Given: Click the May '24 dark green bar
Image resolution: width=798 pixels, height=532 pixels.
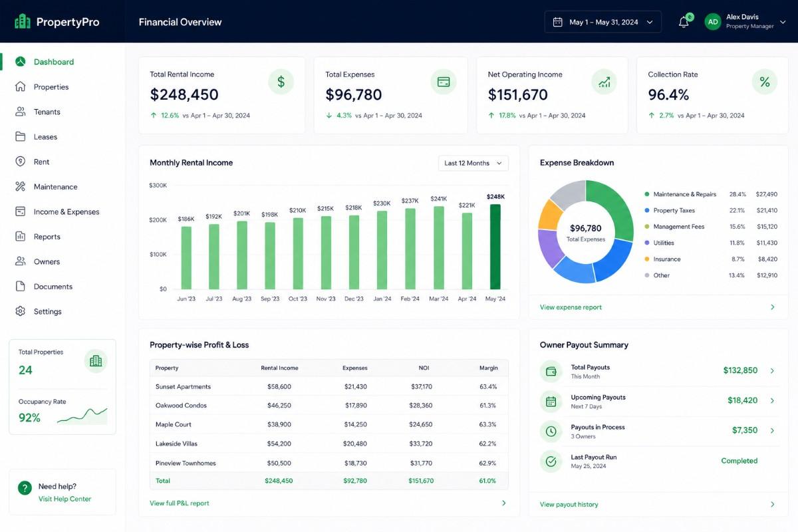Looking at the screenshot, I should [x=495, y=247].
